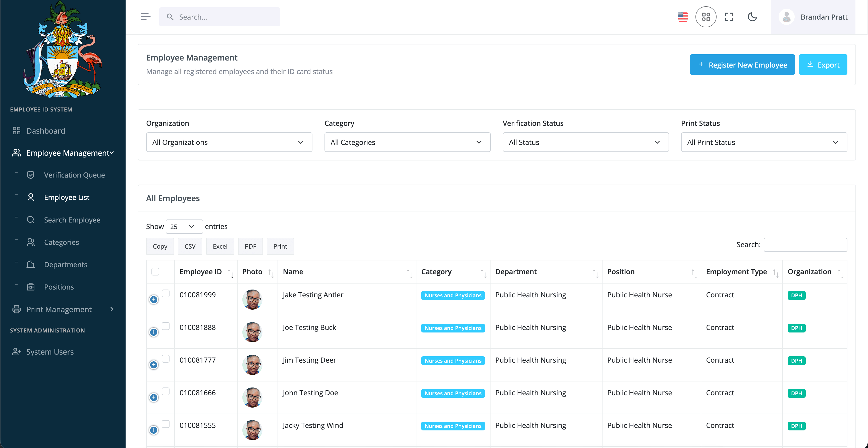Open the Positions sidebar item
Viewport: 868px width, 448px height.
[59, 287]
